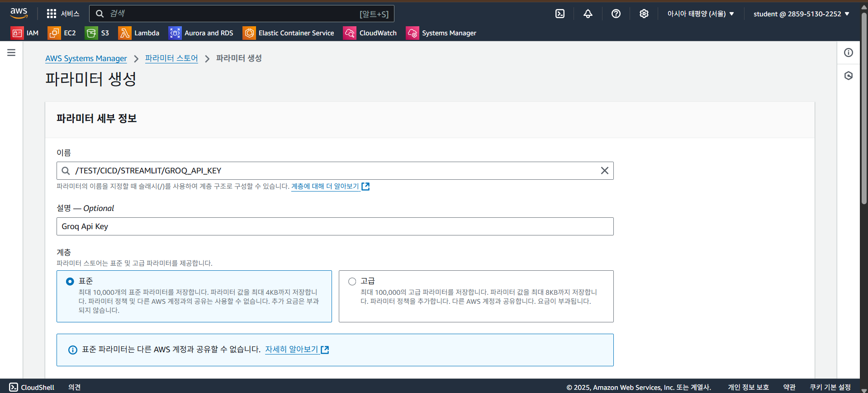The width and height of the screenshot is (868, 393).
Task: Click the description field with Groq Api Key
Action: point(335,226)
